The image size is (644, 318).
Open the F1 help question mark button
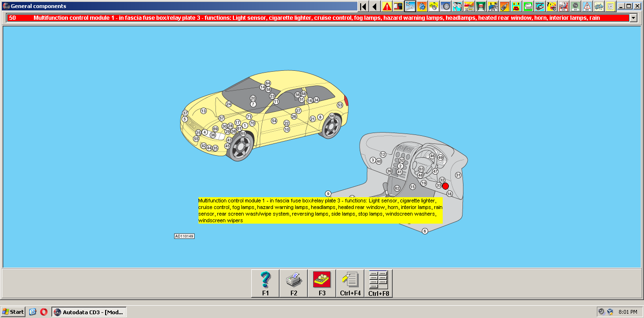(x=265, y=284)
